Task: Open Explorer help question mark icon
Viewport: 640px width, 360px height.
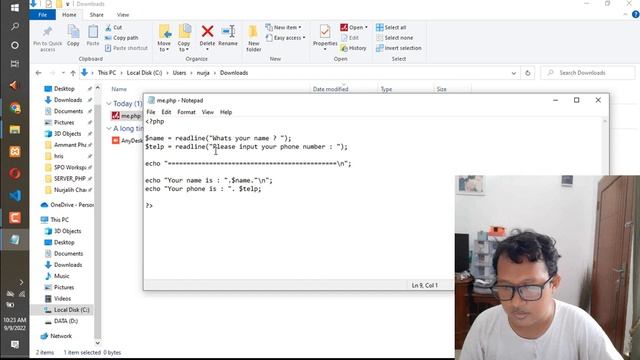Action: tap(635, 15)
